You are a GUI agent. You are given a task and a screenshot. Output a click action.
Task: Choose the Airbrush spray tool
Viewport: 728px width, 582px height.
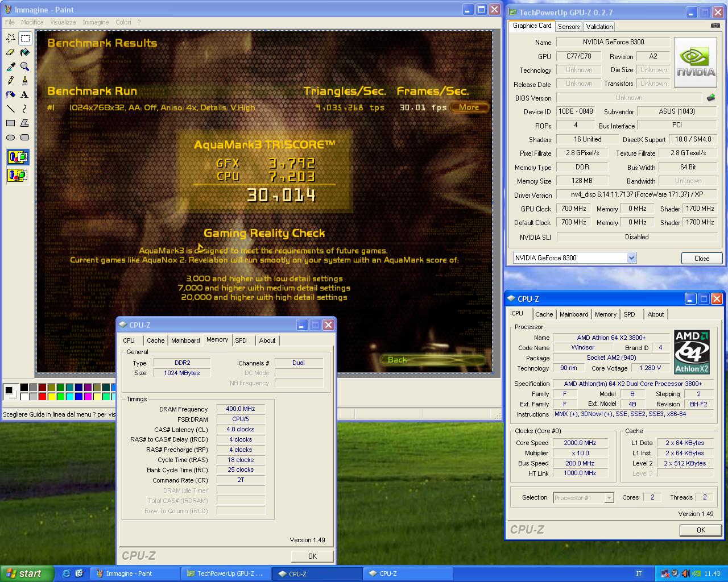pyautogui.click(x=10, y=95)
